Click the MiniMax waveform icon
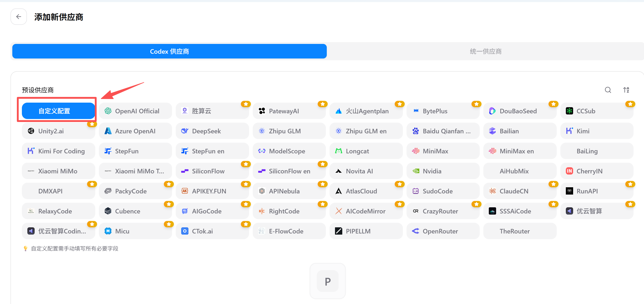This screenshot has height=304, width=644. click(415, 151)
